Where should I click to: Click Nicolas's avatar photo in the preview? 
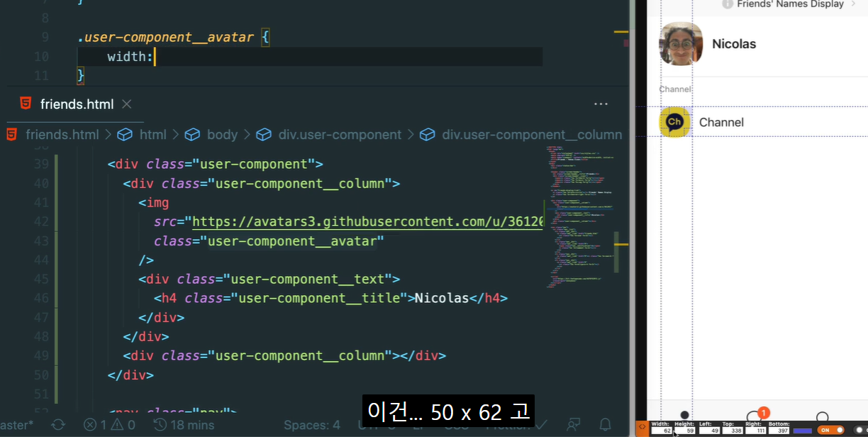pos(681,44)
